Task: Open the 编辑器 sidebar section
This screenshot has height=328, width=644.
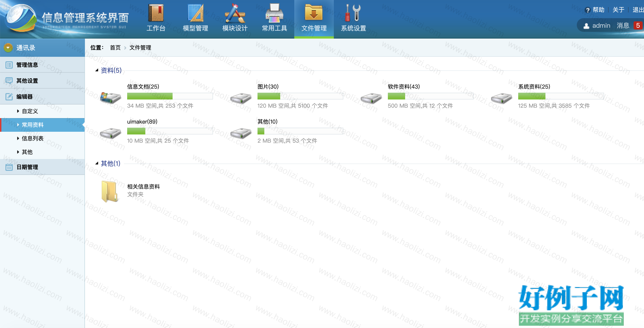Action: pos(42,97)
